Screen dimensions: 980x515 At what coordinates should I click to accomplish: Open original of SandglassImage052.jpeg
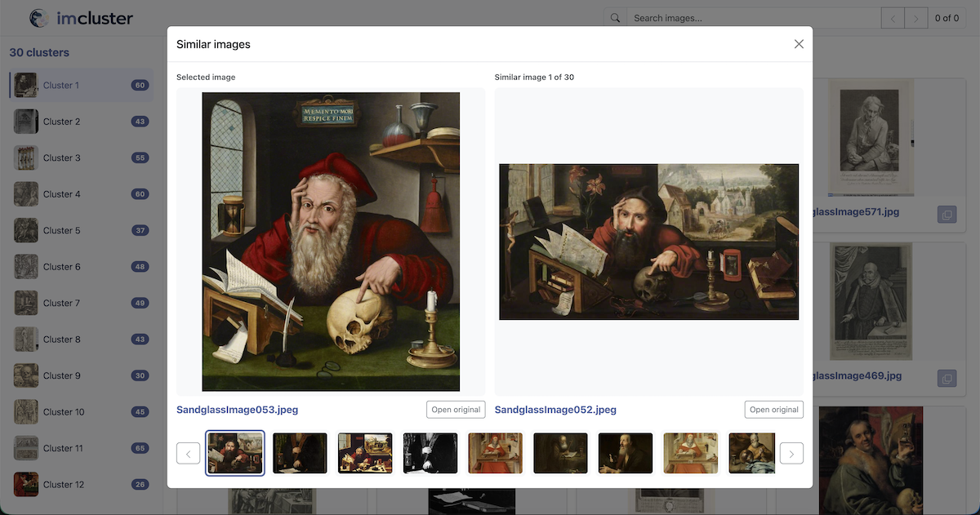773,410
